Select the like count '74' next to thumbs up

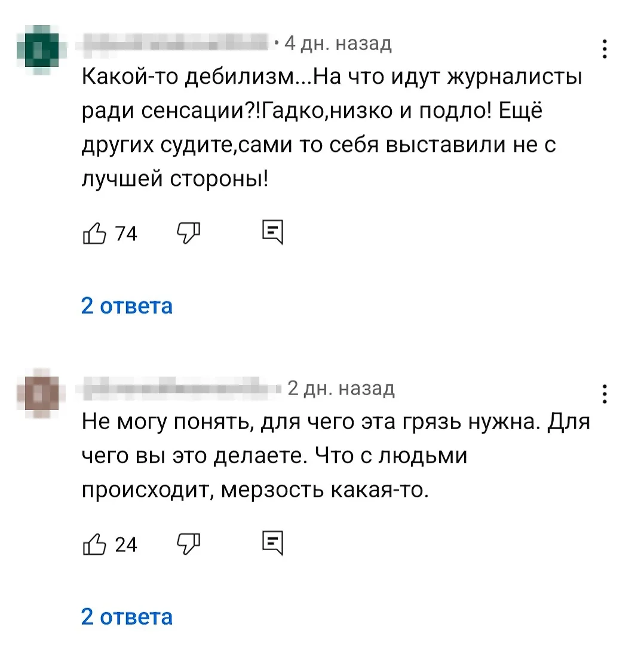(127, 233)
